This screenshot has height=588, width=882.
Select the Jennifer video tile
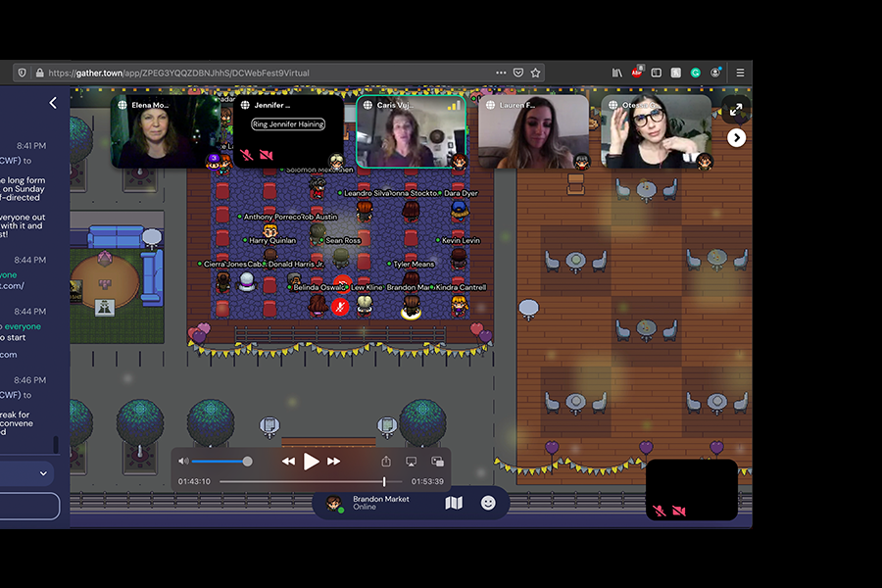click(x=288, y=131)
